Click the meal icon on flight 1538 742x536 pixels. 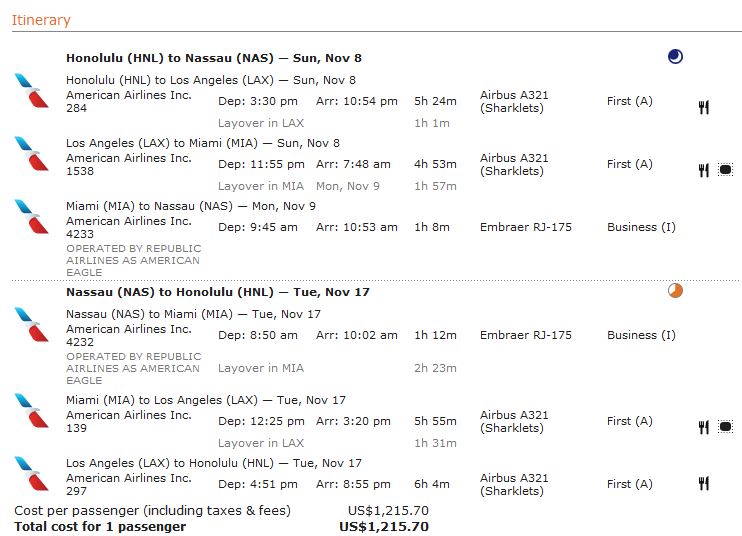704,170
